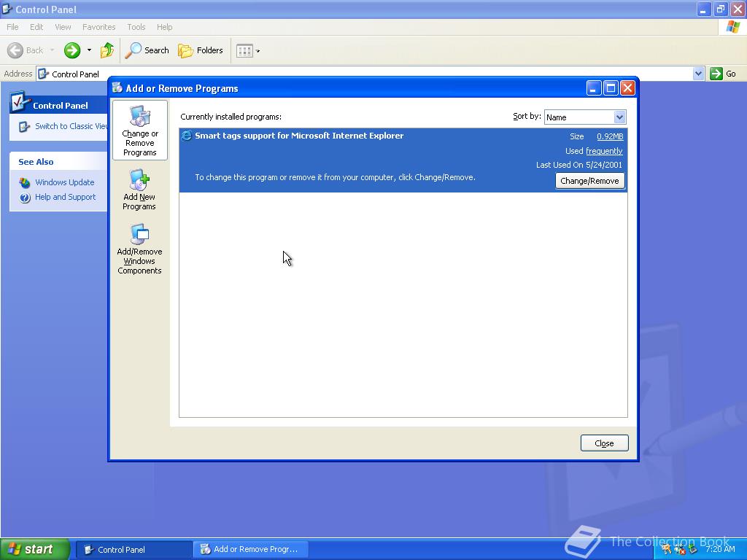Click the 'See Also' panel header
The width and height of the screenshot is (747, 560).
(36, 162)
